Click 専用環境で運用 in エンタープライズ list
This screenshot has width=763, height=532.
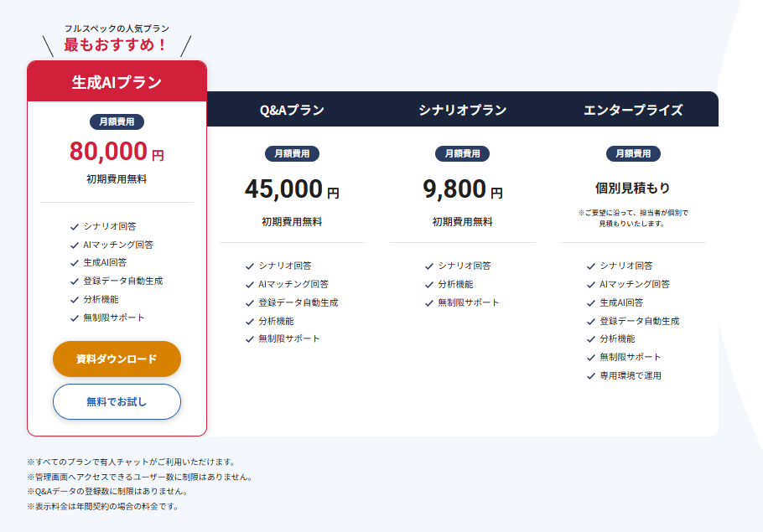click(631, 375)
